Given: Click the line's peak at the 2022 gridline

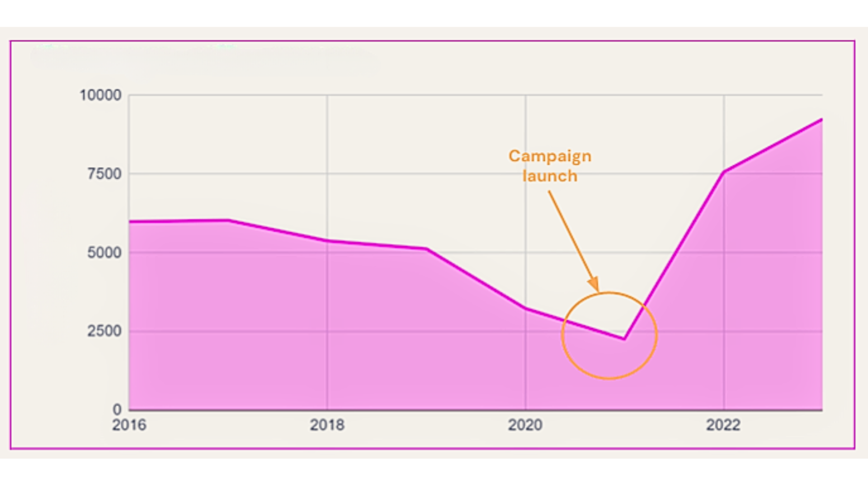Looking at the screenshot, I should point(723,172).
